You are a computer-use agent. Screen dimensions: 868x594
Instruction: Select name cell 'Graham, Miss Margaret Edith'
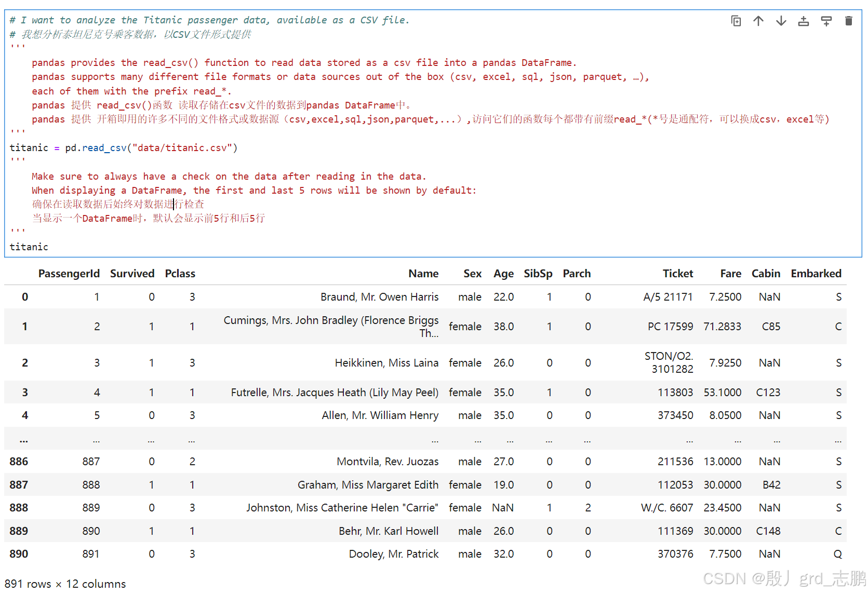click(x=368, y=485)
